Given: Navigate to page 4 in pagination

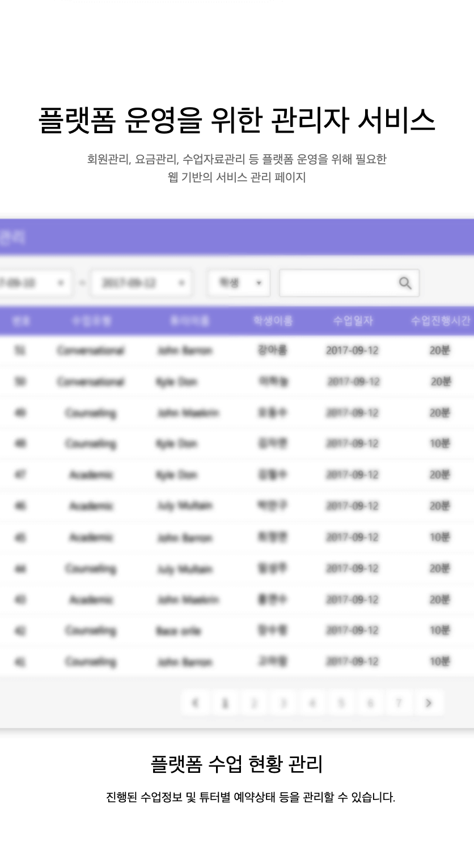Looking at the screenshot, I should click(312, 703).
